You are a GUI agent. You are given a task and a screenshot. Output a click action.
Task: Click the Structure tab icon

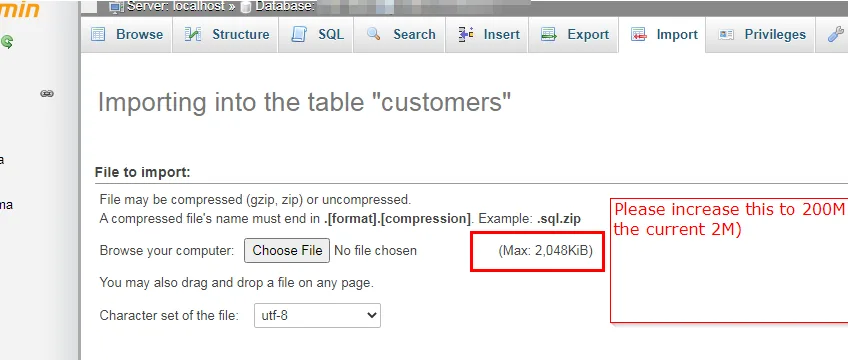coord(193,34)
